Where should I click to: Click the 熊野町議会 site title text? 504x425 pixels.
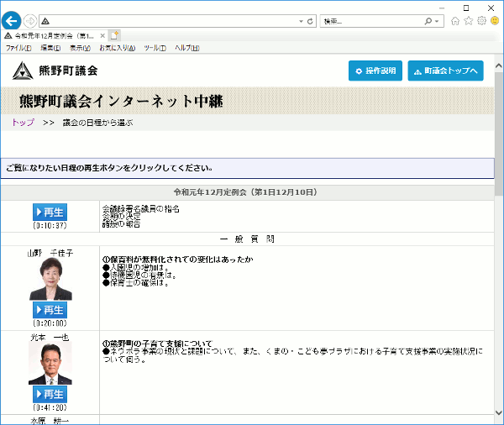[x=69, y=71]
